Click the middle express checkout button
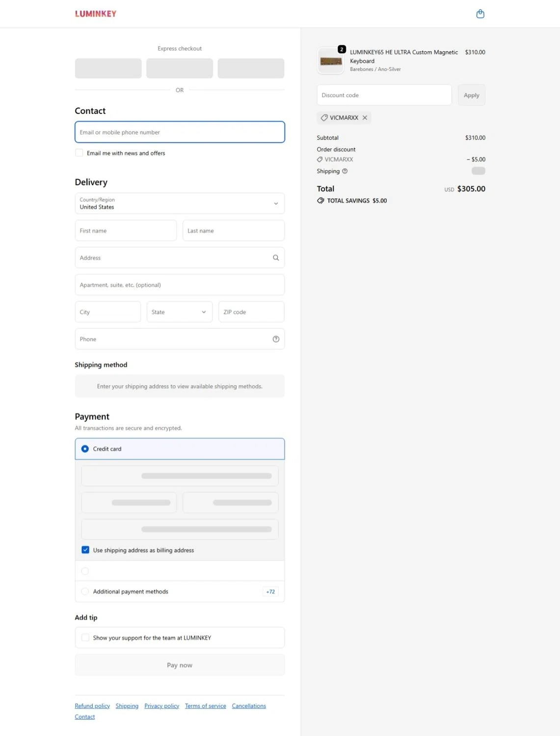Viewport: 560px width, 736px height. click(180, 68)
